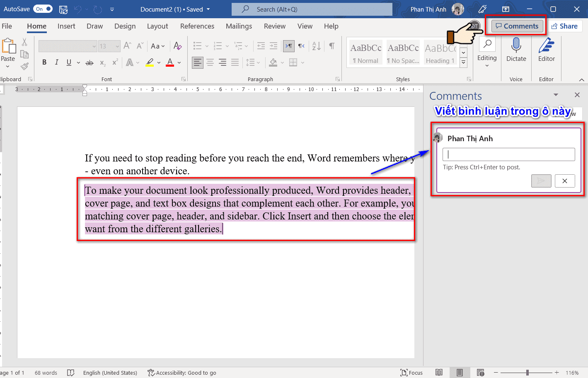Increase indent of paragraph

[x=273, y=46]
